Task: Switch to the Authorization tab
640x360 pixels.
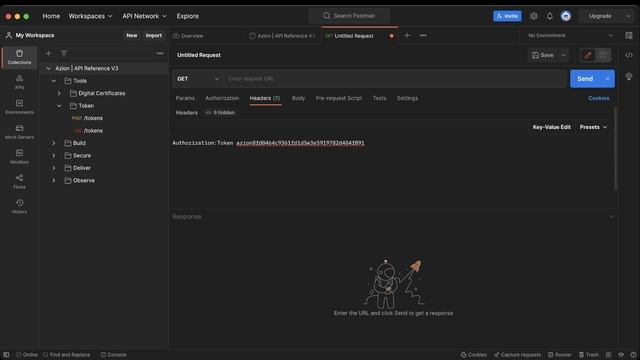Action: click(222, 98)
